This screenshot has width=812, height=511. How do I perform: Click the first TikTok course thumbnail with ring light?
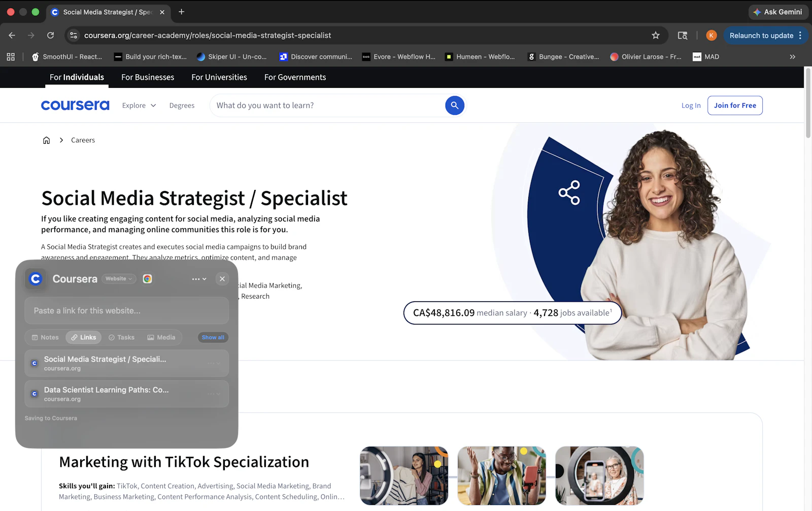(x=404, y=476)
